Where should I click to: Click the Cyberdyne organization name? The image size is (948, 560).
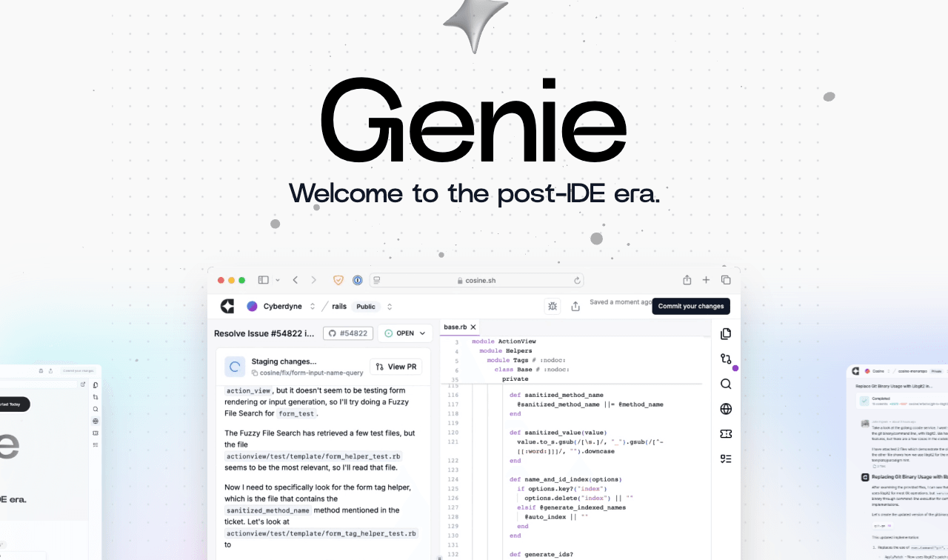click(284, 306)
